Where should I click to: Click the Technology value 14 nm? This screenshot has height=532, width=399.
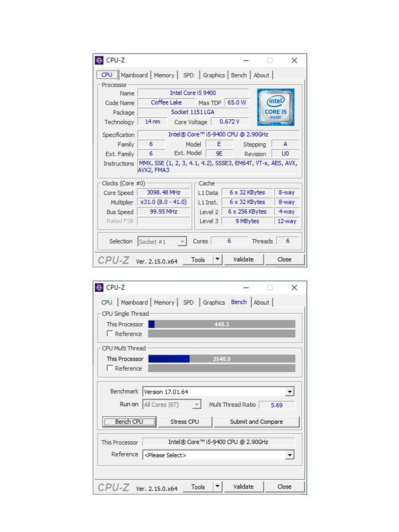coord(152,122)
